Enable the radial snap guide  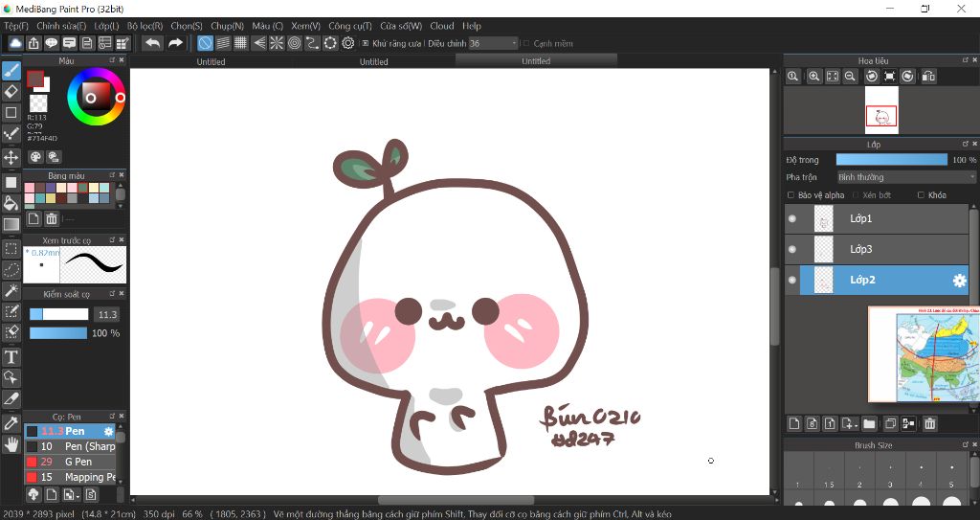point(277,42)
